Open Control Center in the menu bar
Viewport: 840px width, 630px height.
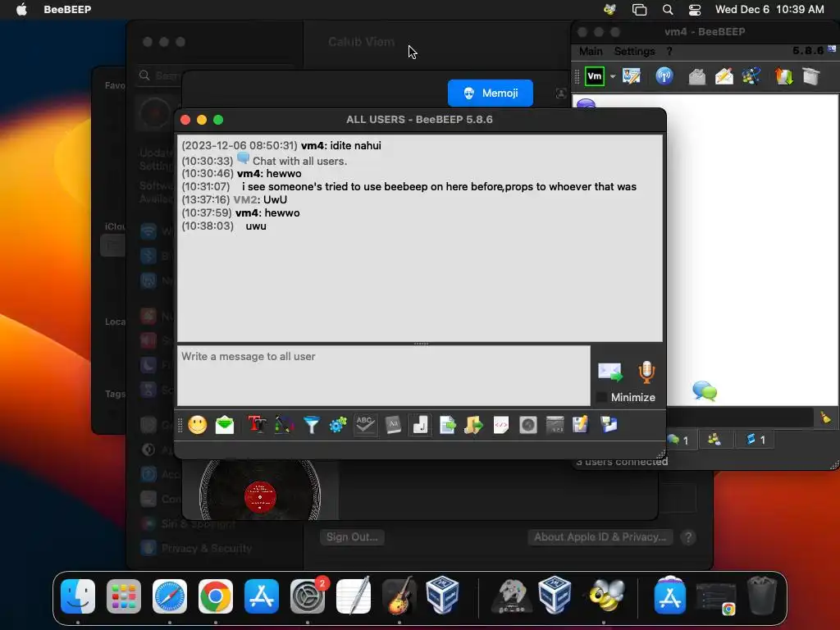(695, 9)
